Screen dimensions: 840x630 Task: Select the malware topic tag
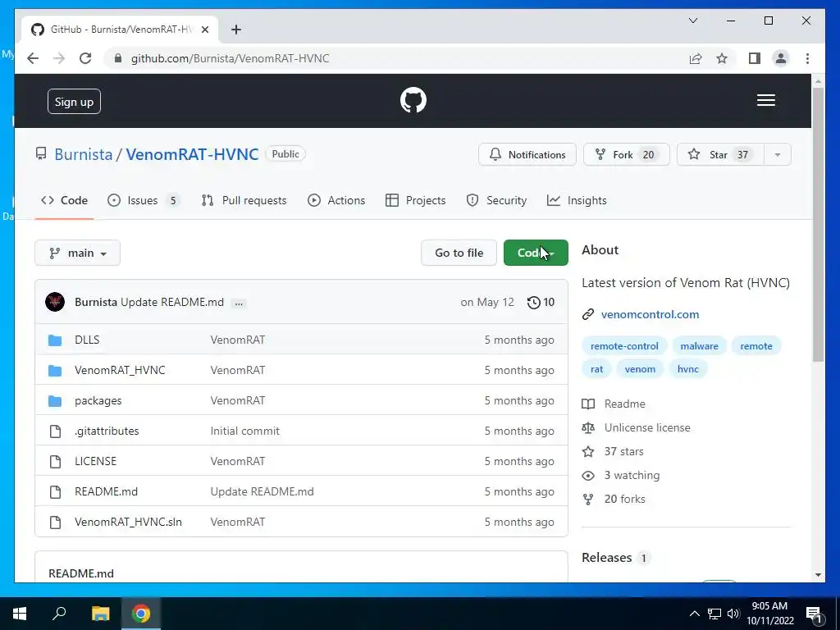[x=699, y=346]
